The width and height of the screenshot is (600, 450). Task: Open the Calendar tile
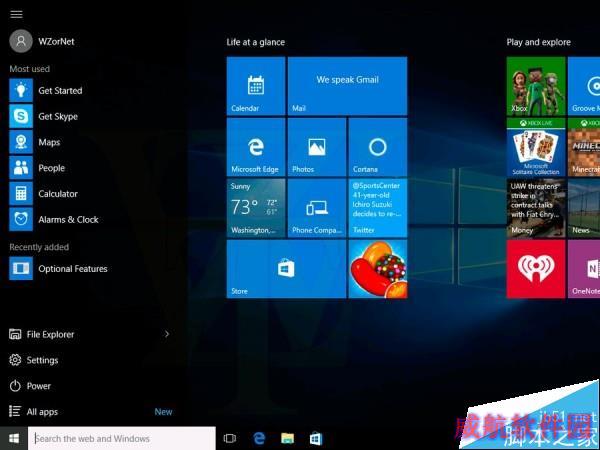click(256, 86)
